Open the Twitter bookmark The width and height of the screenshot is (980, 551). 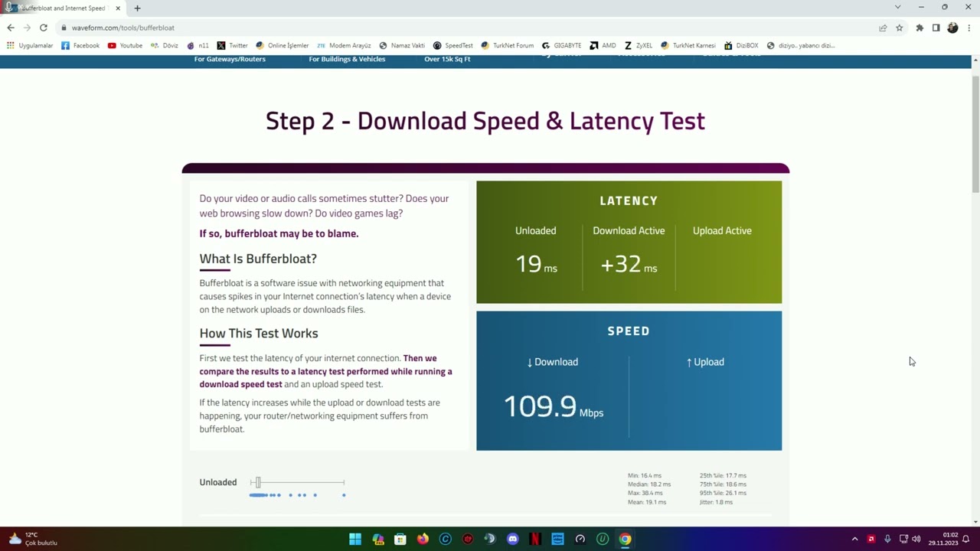tap(232, 45)
